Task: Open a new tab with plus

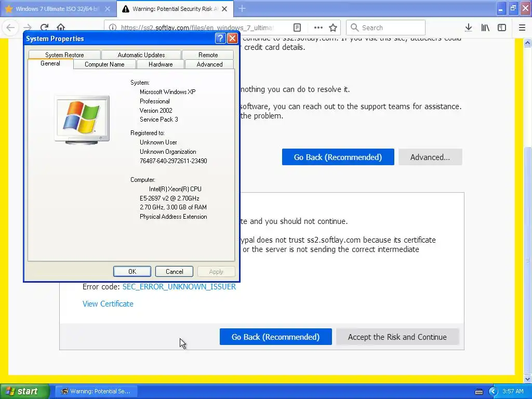Action: tap(242, 8)
